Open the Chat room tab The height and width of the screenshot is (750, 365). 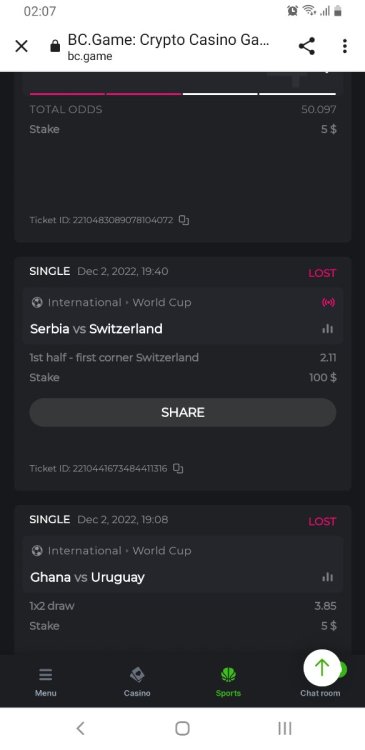click(x=320, y=693)
